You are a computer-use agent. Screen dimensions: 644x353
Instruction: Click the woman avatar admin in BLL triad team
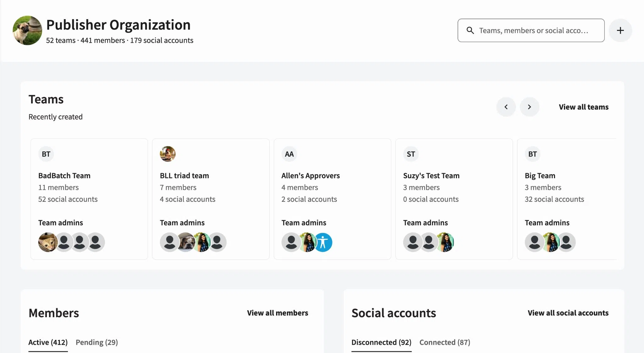click(x=202, y=242)
